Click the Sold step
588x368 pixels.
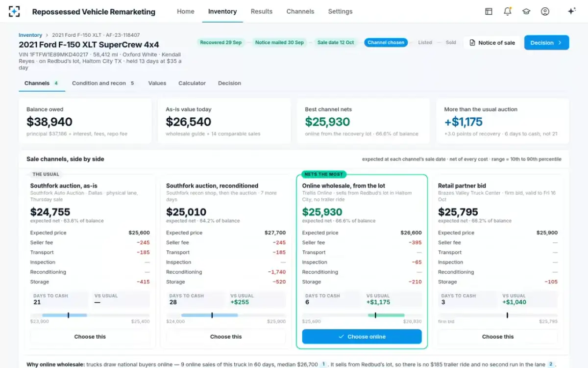point(451,43)
